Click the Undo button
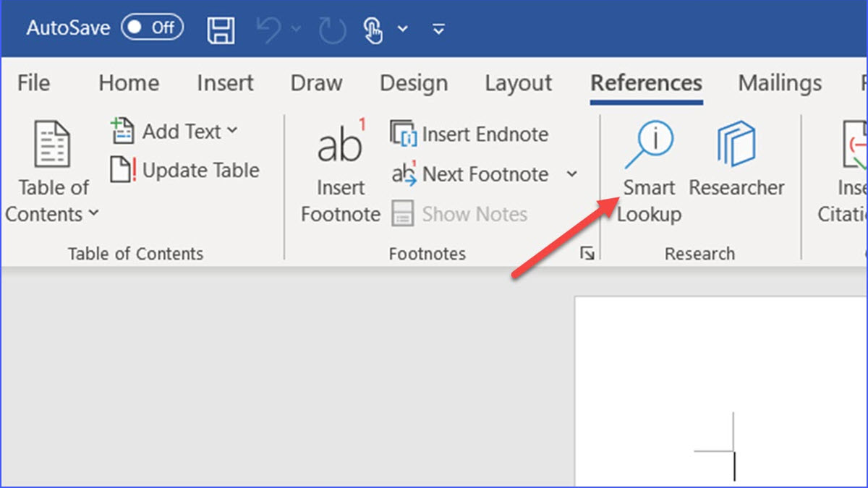Viewport: 868px width, 488px height. click(267, 28)
